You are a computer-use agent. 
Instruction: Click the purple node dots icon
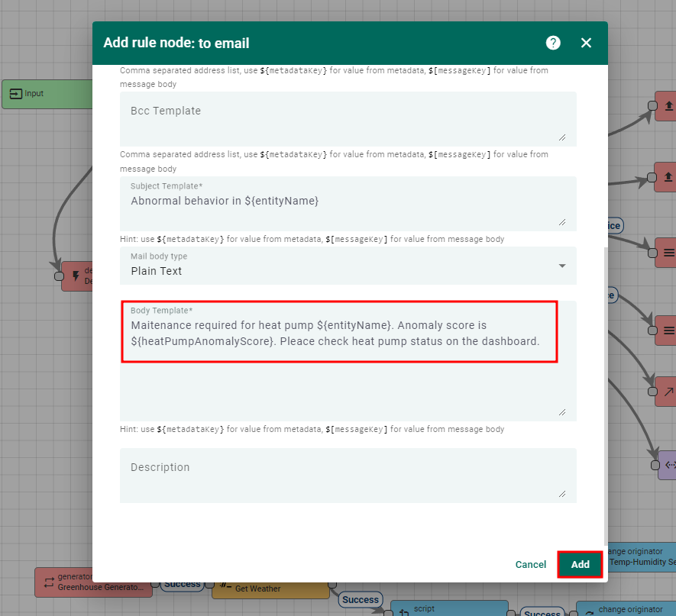[669, 464]
